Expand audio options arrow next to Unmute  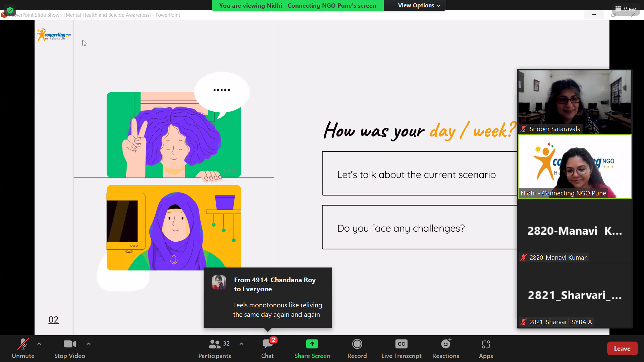[x=39, y=344]
